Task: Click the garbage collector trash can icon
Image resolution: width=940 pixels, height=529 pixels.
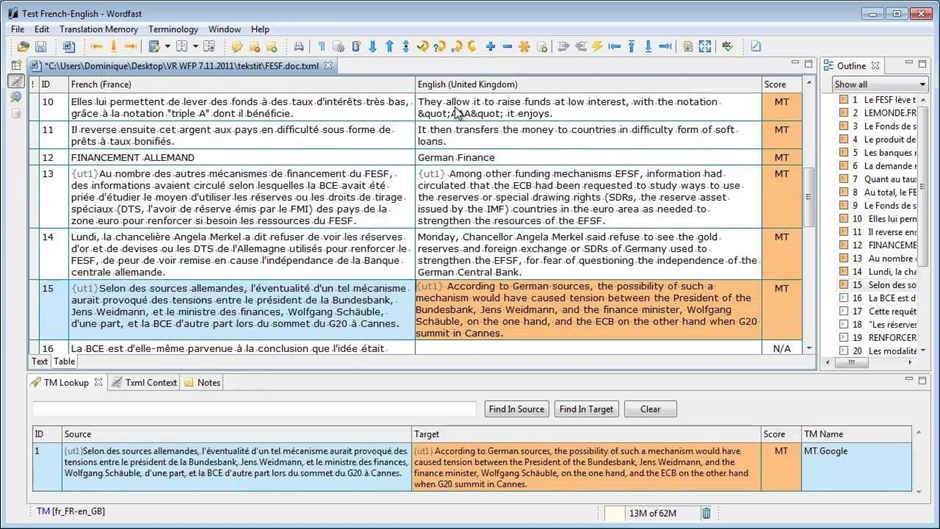Action: (x=706, y=513)
